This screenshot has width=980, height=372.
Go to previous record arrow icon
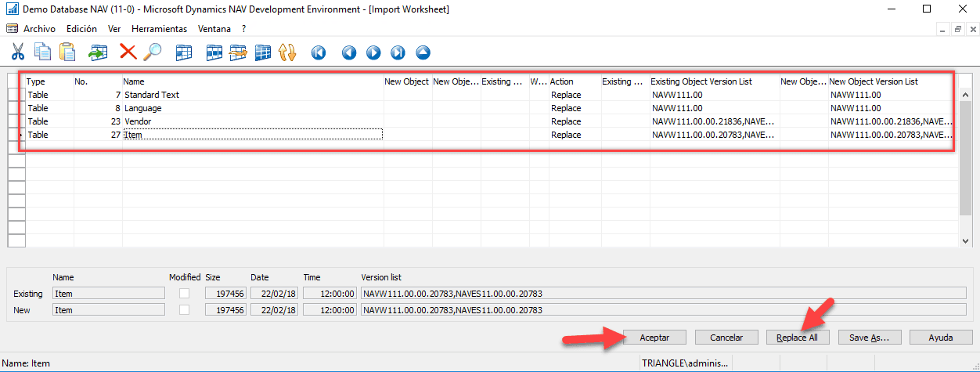(x=349, y=52)
